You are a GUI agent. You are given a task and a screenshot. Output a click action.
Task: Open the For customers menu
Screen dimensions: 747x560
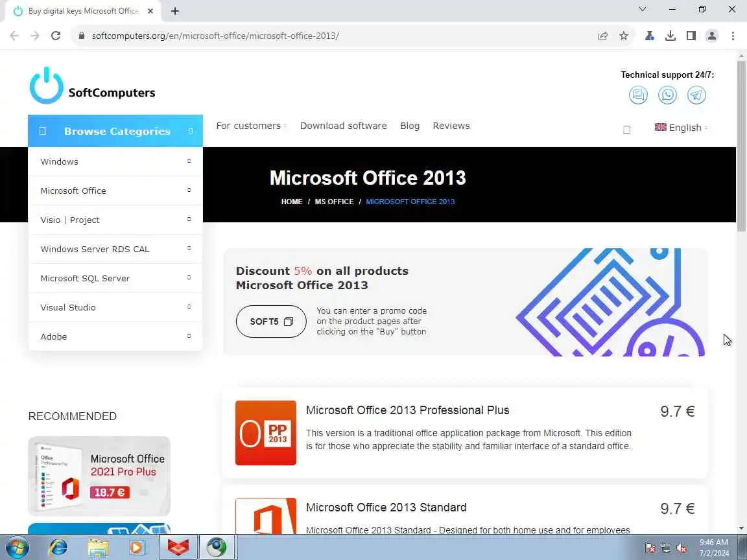coord(251,126)
